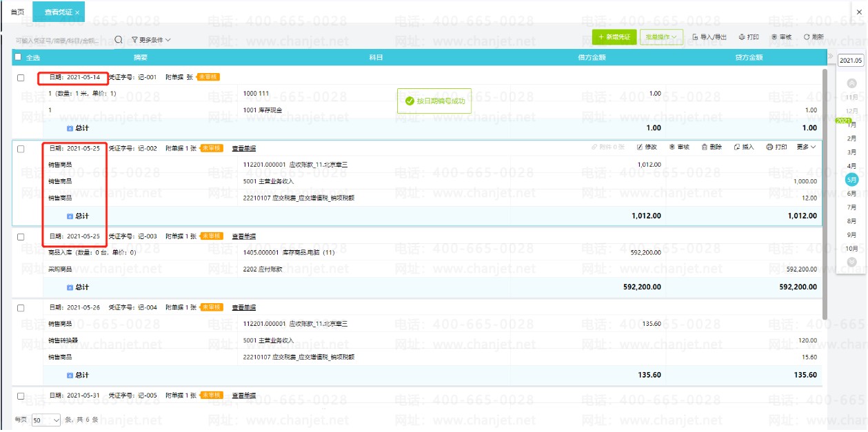Screen dimensions: 868x432
Task: Open 查看单据 link on voucher 记-005
Action: (243, 395)
